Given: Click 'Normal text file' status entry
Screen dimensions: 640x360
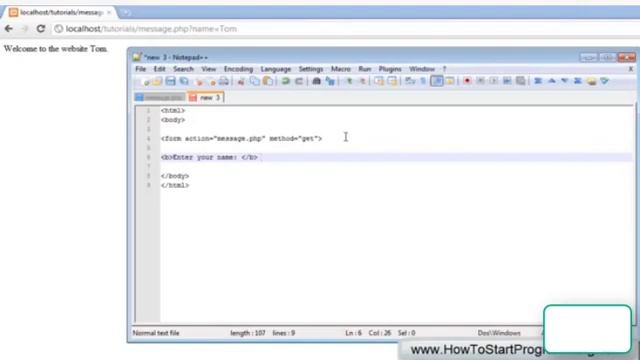Looking at the screenshot, I should [156, 333].
